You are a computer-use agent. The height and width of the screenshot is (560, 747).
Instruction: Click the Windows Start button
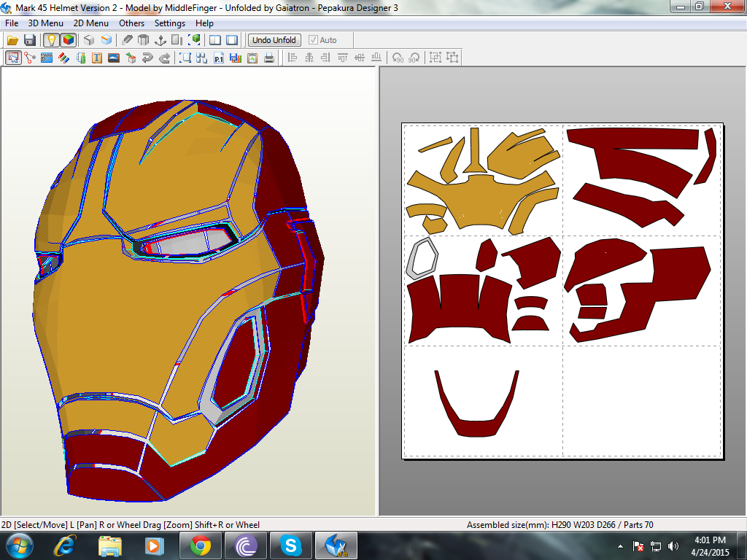click(19, 545)
